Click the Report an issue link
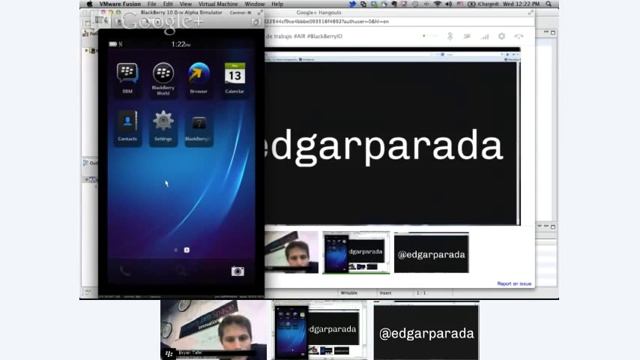Screen dimensions: 640x360 (x=514, y=284)
